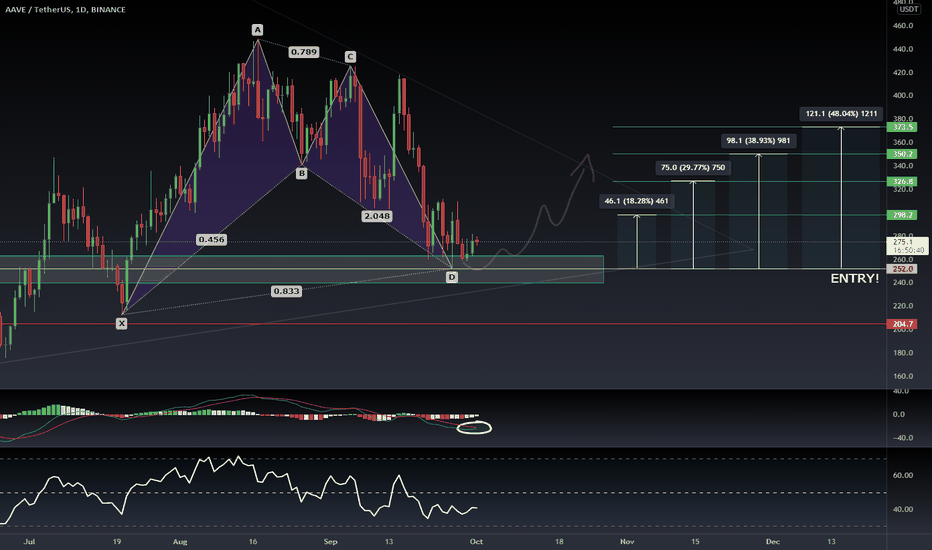Select the harmonic pattern point B label
Image resolution: width=932 pixels, height=550 pixels.
(x=301, y=173)
